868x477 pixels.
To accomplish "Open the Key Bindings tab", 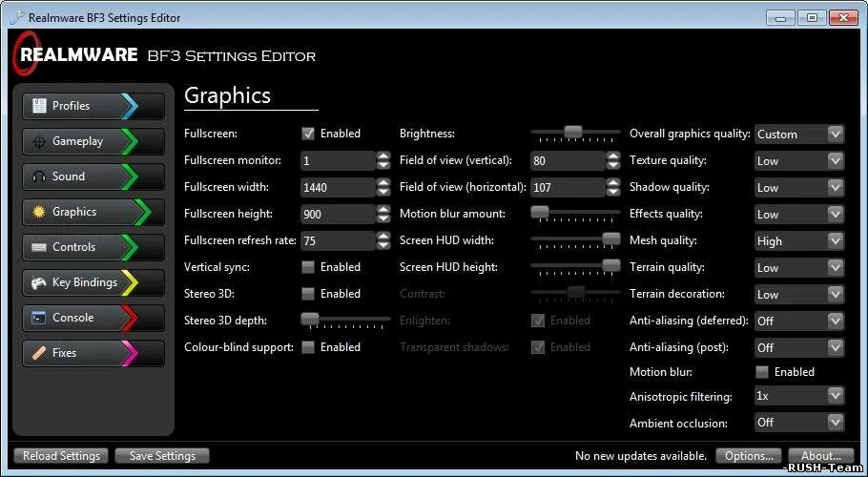I will (93, 282).
